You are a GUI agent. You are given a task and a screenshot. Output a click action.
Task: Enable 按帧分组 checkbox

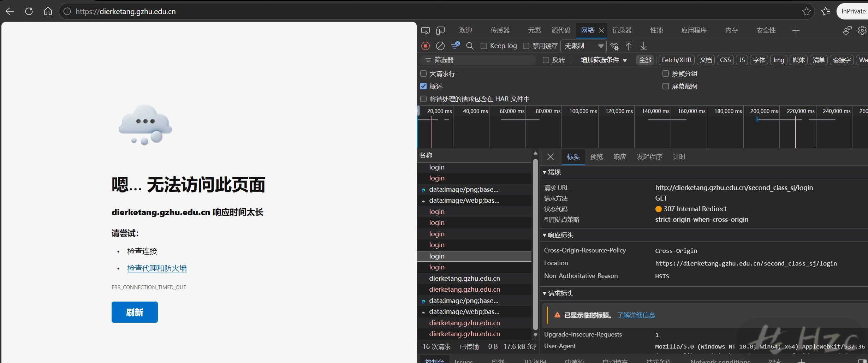[666, 73]
